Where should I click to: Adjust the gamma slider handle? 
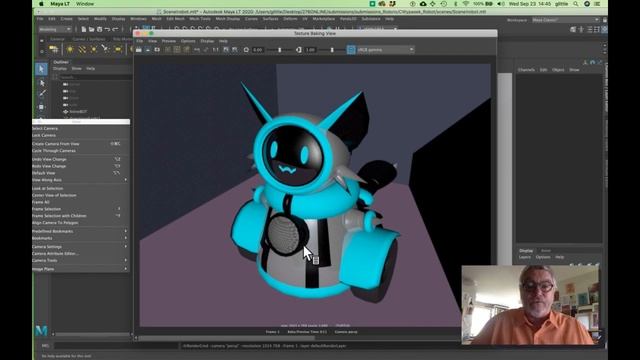(332, 50)
